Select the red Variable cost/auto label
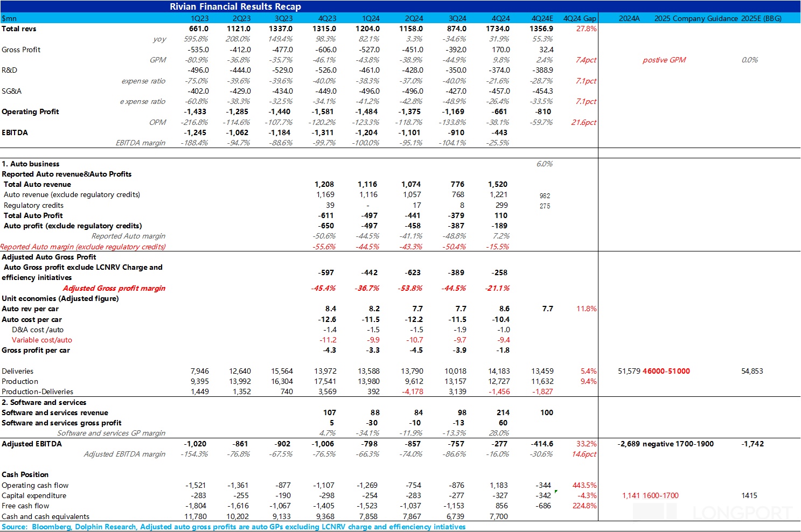The width and height of the screenshot is (801, 532). coord(42,340)
